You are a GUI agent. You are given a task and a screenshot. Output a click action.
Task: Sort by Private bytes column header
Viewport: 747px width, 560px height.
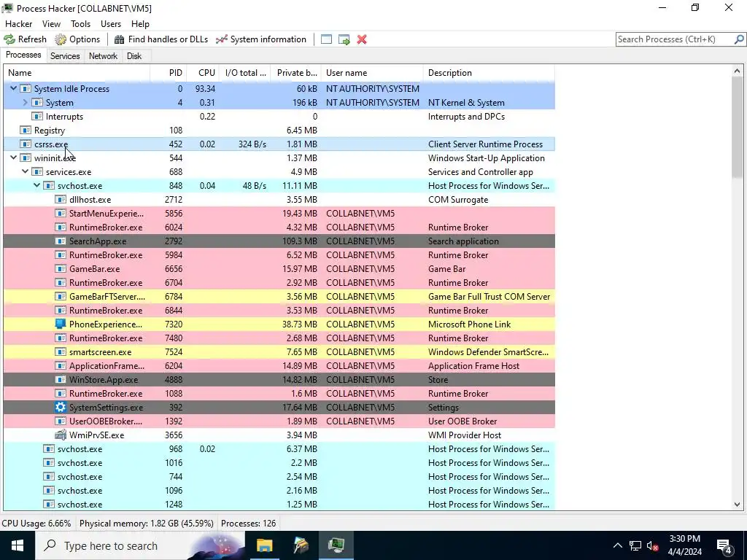click(296, 73)
